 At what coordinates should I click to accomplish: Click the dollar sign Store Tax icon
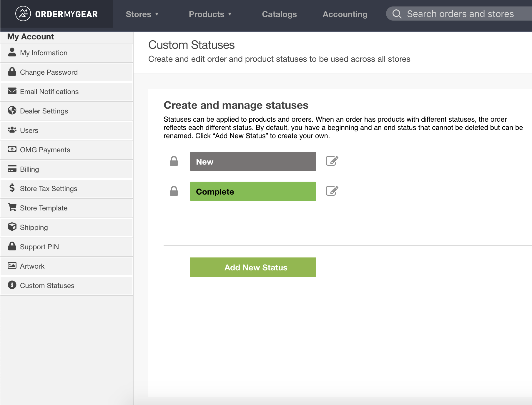[x=12, y=188]
